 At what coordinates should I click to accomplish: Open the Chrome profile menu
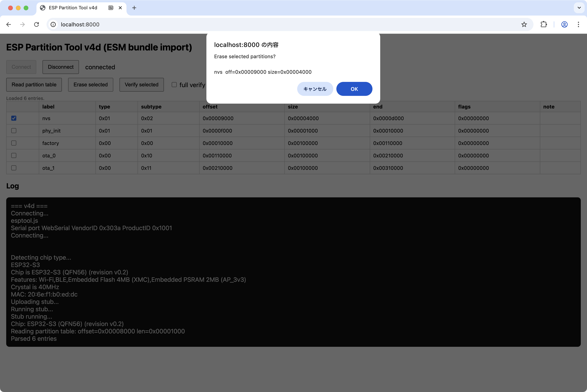(564, 24)
